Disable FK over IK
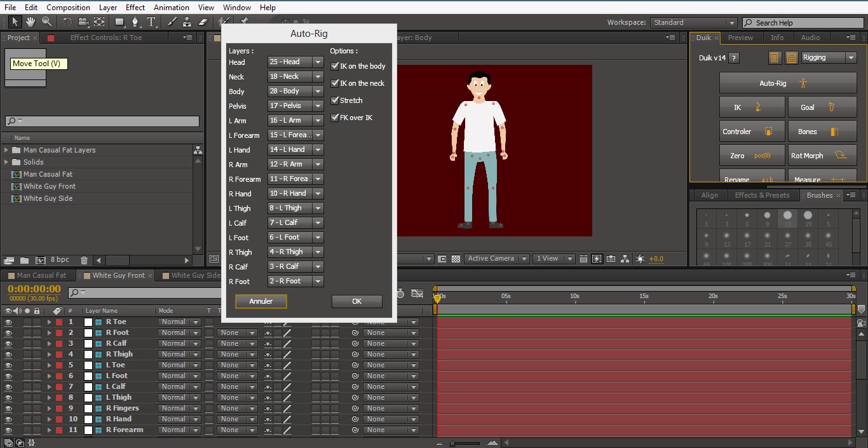Viewport: 868px width, 448px height. pyautogui.click(x=334, y=118)
